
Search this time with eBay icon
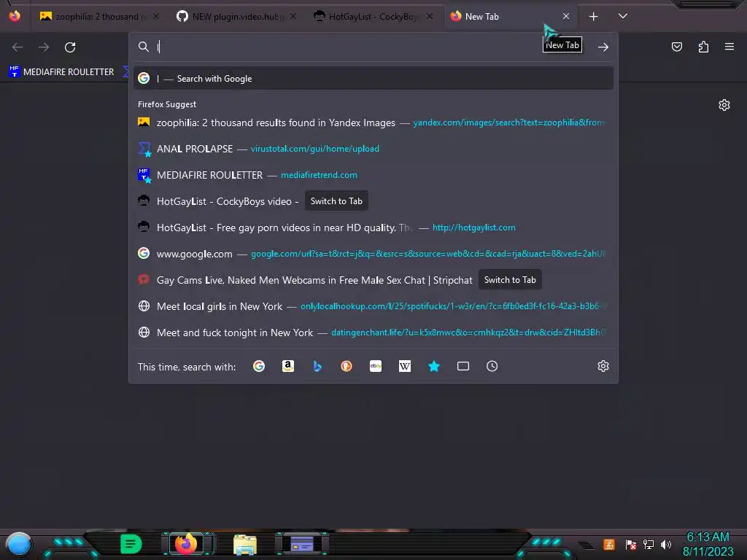[376, 366]
